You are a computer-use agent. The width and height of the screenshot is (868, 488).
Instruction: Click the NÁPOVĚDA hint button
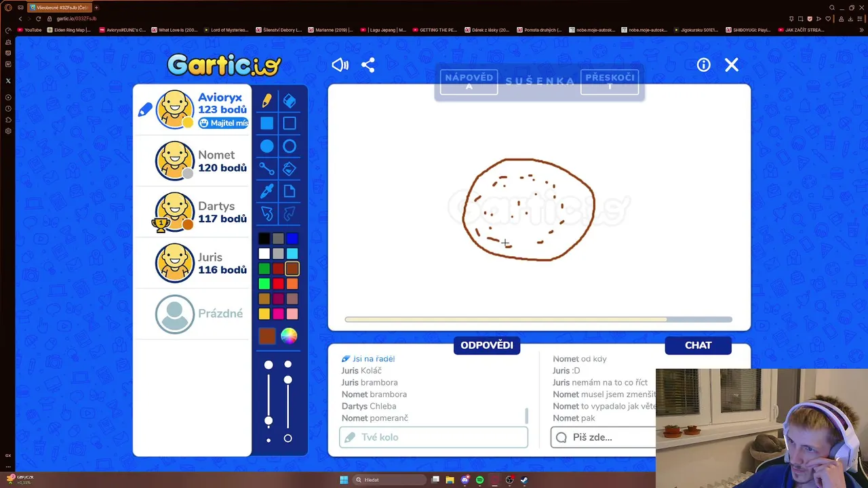(x=469, y=82)
